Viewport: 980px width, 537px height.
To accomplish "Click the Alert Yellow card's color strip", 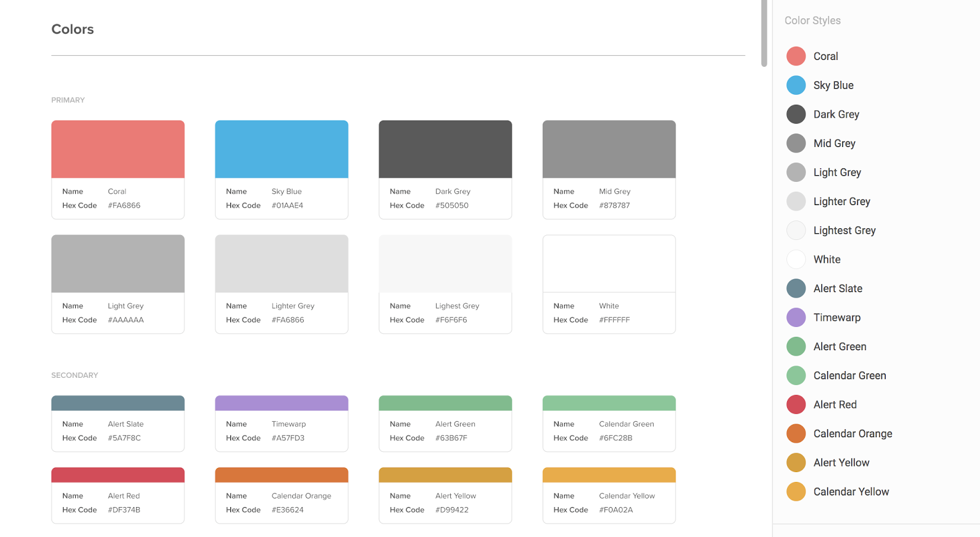I will pos(445,475).
